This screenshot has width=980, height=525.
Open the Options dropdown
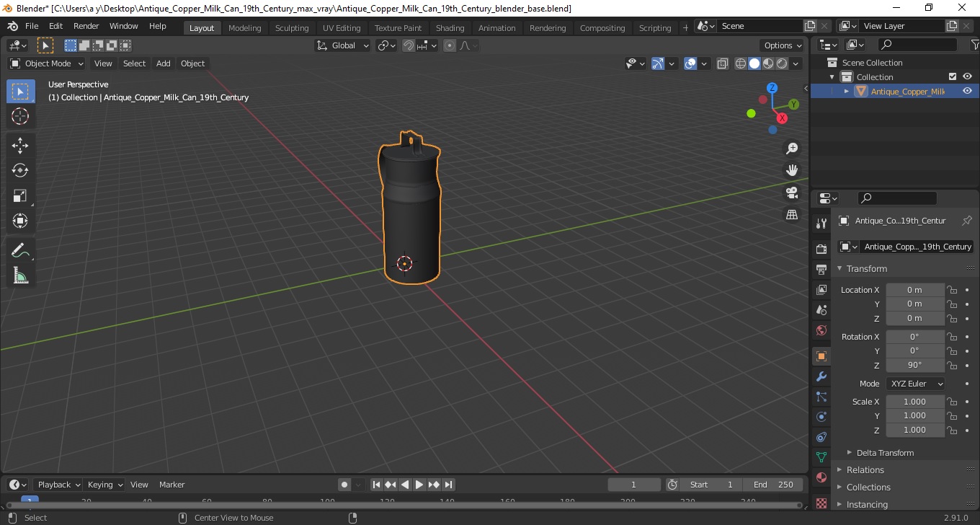point(783,45)
